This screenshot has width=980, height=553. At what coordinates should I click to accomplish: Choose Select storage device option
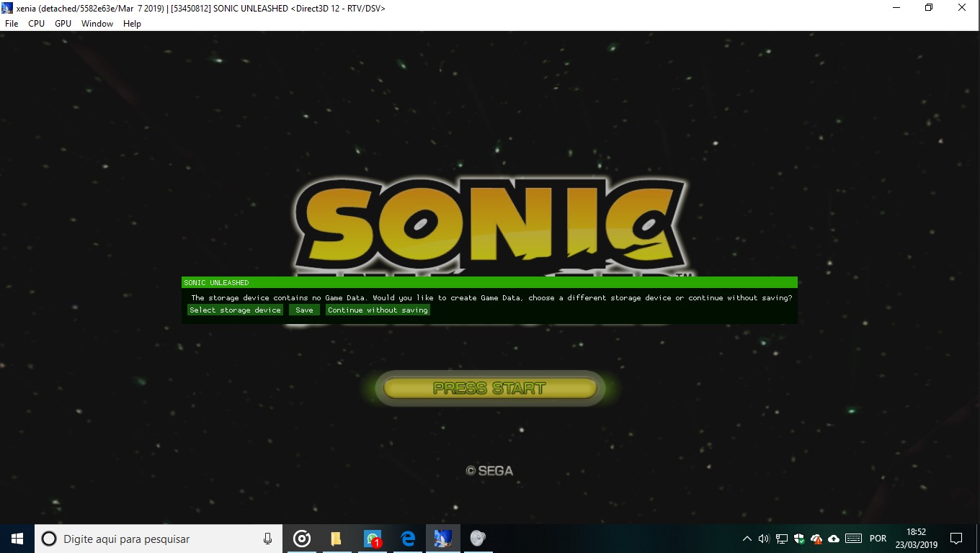tap(235, 310)
